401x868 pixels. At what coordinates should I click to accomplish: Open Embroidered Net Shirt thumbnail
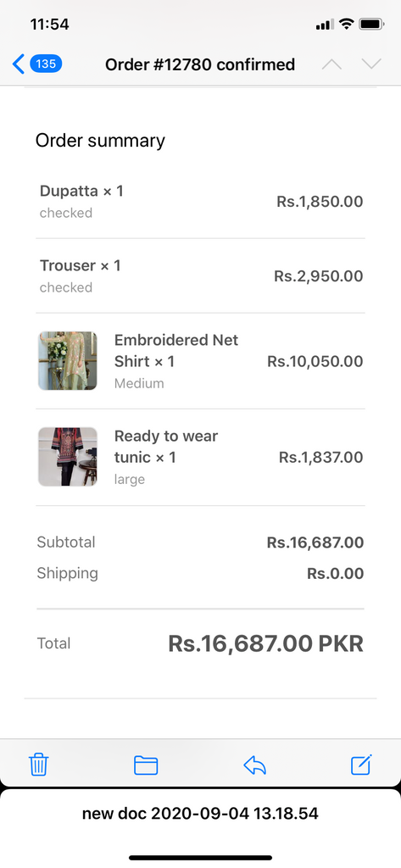(x=68, y=361)
